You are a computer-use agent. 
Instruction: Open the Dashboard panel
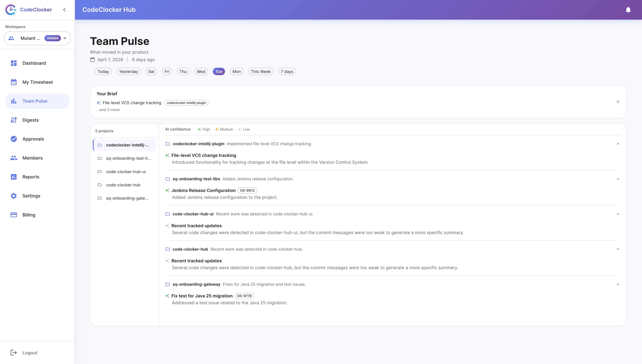pyautogui.click(x=34, y=63)
